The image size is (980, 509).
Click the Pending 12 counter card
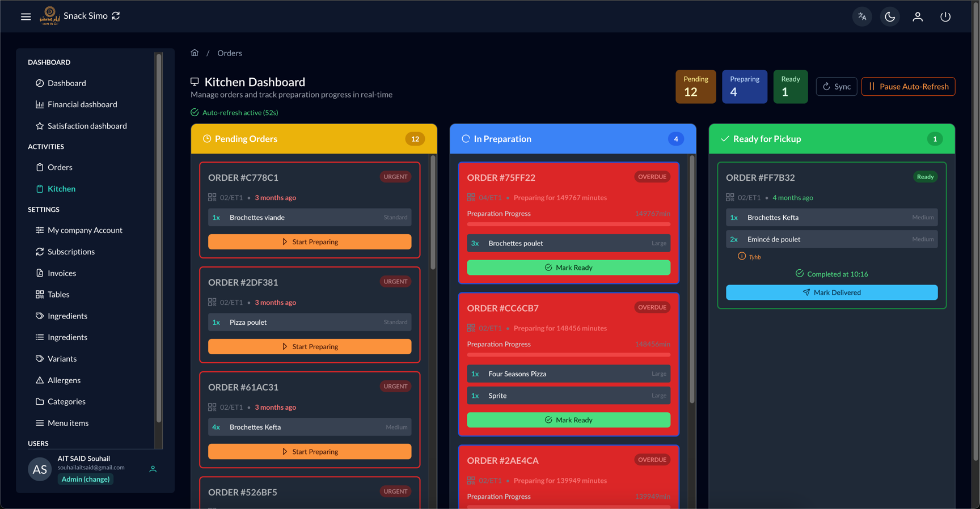[x=695, y=86]
